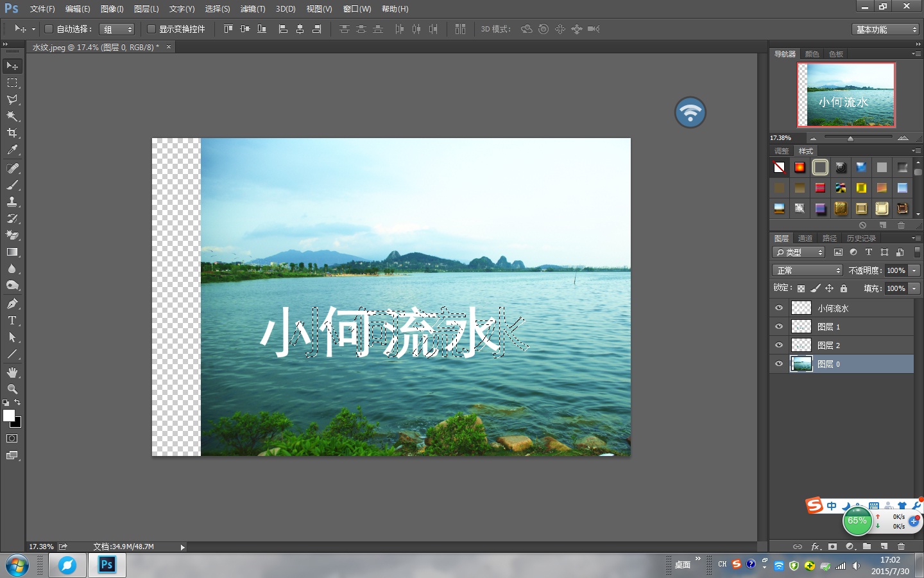This screenshot has height=578, width=924.
Task: Select the Clone Stamp tool
Action: click(x=12, y=202)
